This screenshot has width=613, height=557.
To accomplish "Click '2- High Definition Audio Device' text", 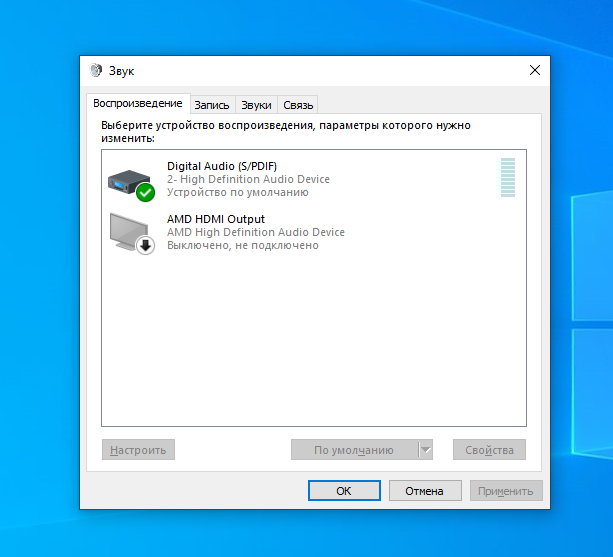I will 248,179.
